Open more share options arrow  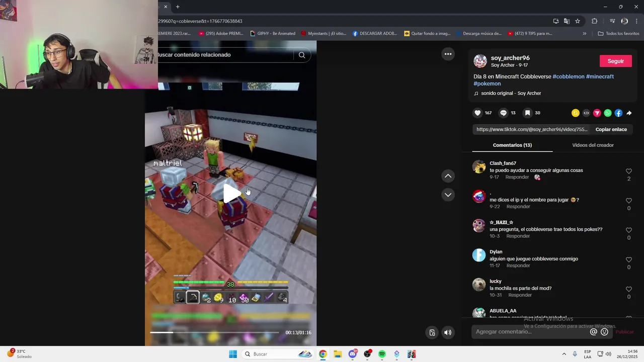point(629,113)
